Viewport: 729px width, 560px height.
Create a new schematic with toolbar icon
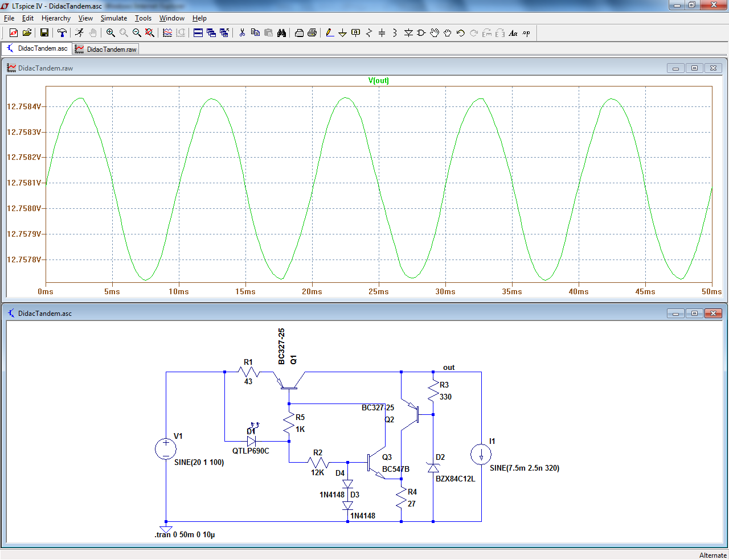14,33
